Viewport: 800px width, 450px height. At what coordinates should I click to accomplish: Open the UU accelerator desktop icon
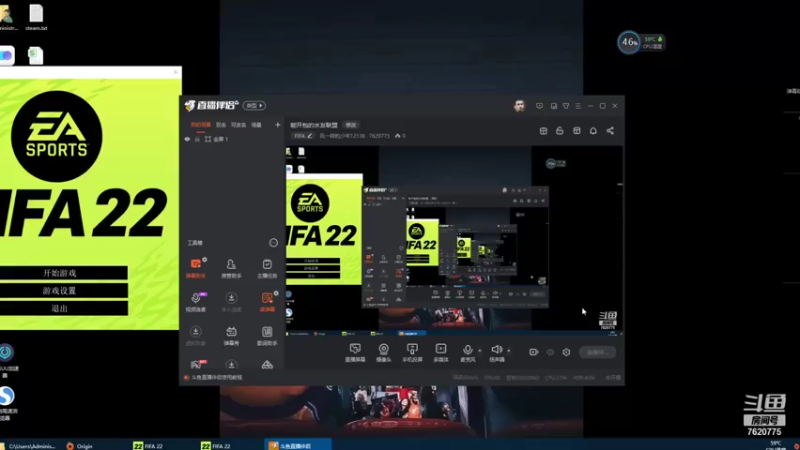point(6,360)
